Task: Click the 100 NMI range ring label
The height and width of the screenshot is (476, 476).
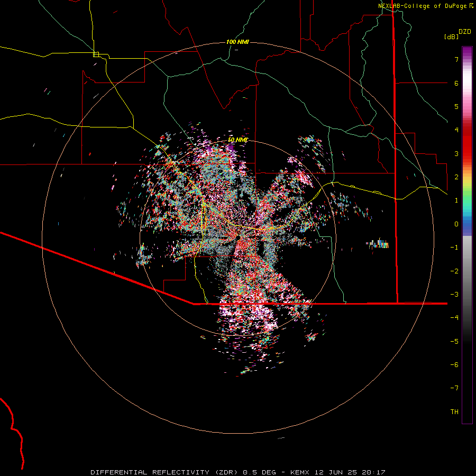Action: [237, 42]
